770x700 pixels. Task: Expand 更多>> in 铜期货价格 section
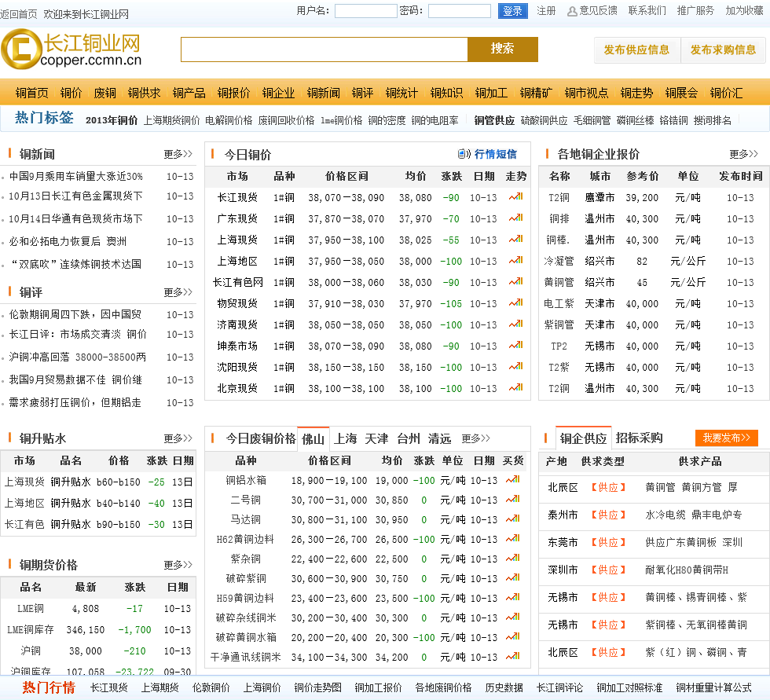(x=178, y=565)
